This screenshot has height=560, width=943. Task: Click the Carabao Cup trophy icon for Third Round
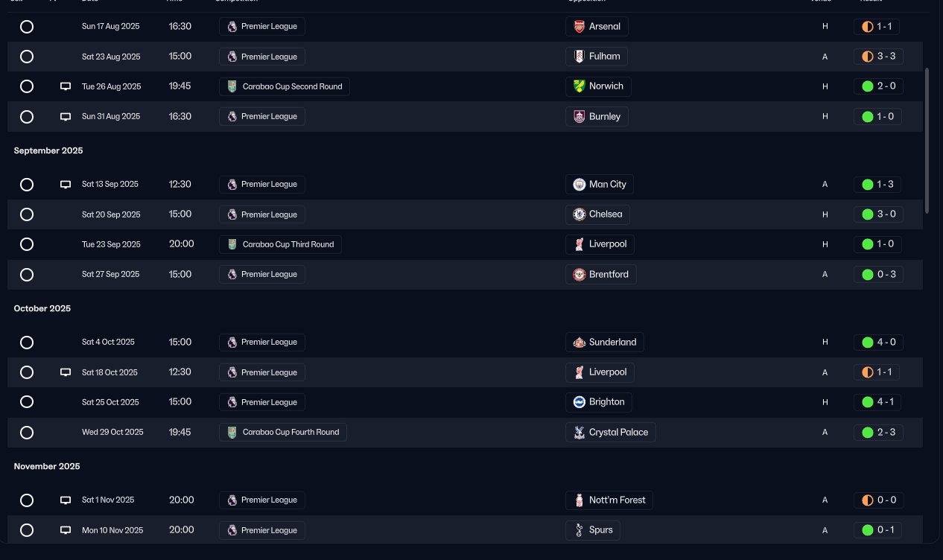click(232, 244)
